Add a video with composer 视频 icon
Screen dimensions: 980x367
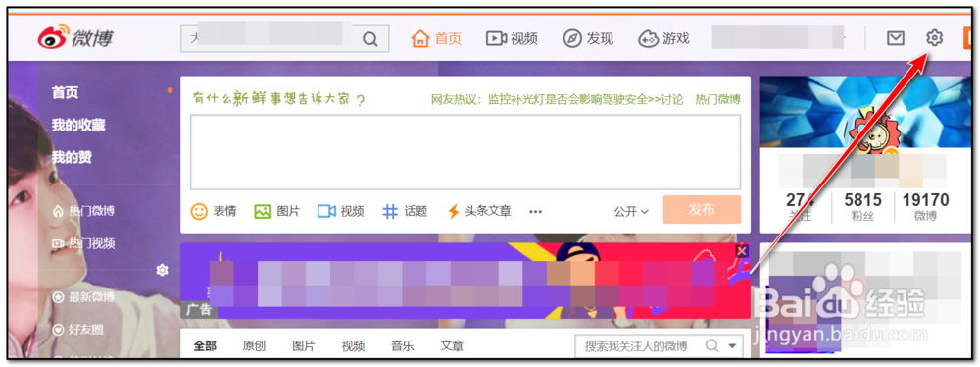pyautogui.click(x=341, y=212)
